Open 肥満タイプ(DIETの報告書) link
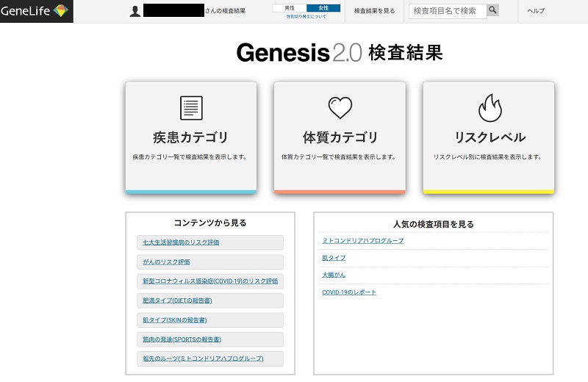588x382 pixels. (177, 300)
